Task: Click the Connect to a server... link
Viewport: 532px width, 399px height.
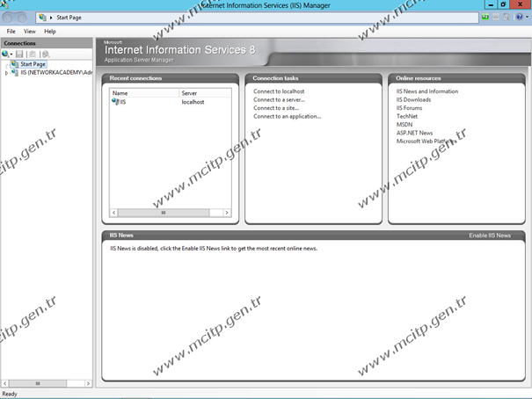Action: tap(280, 99)
